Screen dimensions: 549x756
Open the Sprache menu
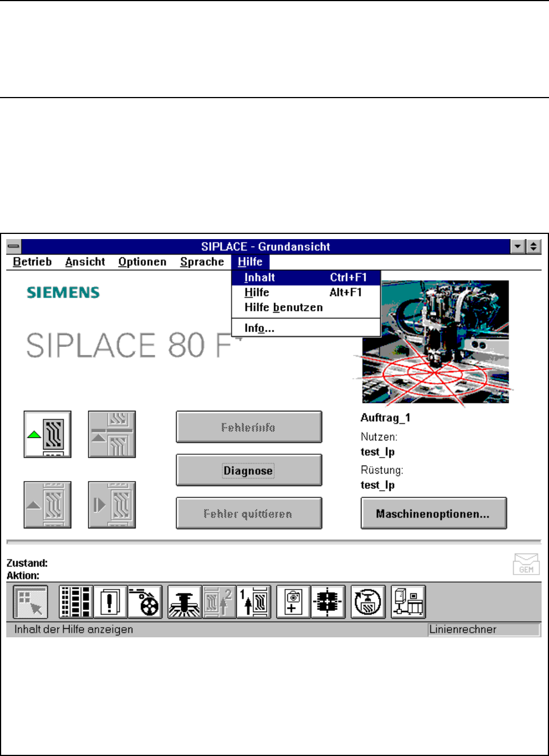202,262
